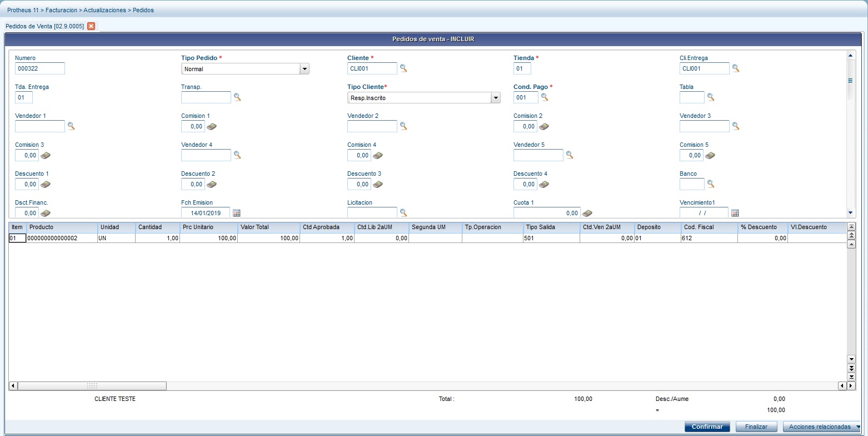868x436 pixels.
Task: Open the Licitacion lookup magnifier
Action: click(x=403, y=213)
